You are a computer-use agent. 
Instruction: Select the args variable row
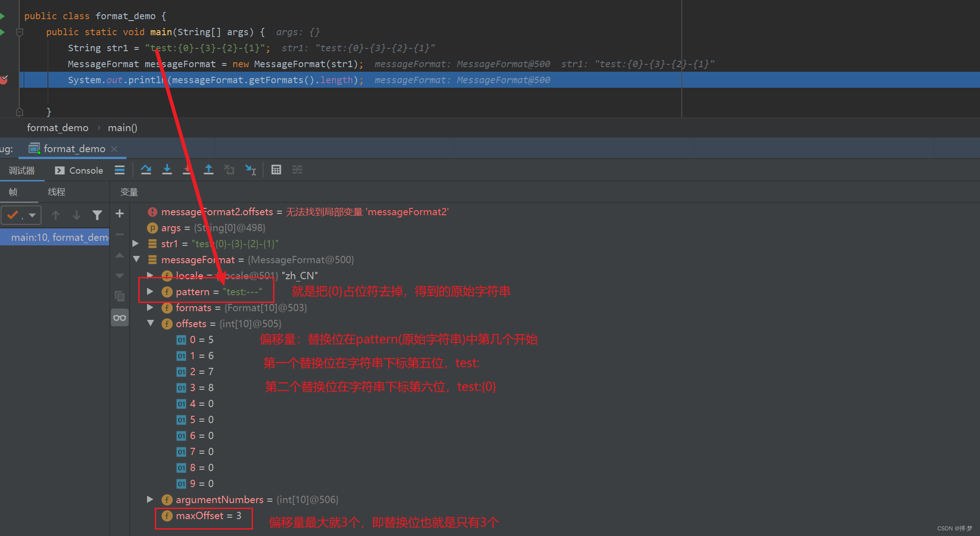tap(206, 228)
